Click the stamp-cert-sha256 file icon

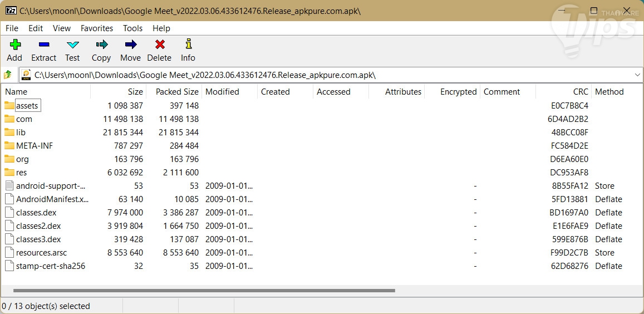pos(9,266)
